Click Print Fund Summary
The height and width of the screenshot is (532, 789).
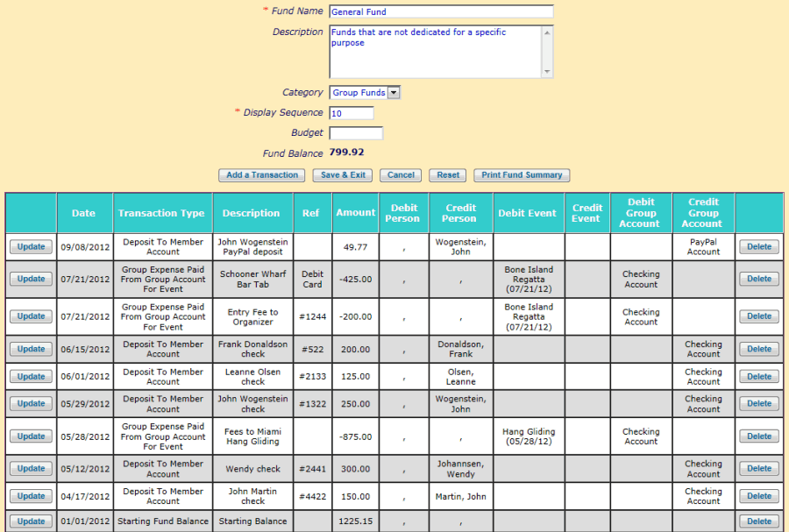[522, 175]
